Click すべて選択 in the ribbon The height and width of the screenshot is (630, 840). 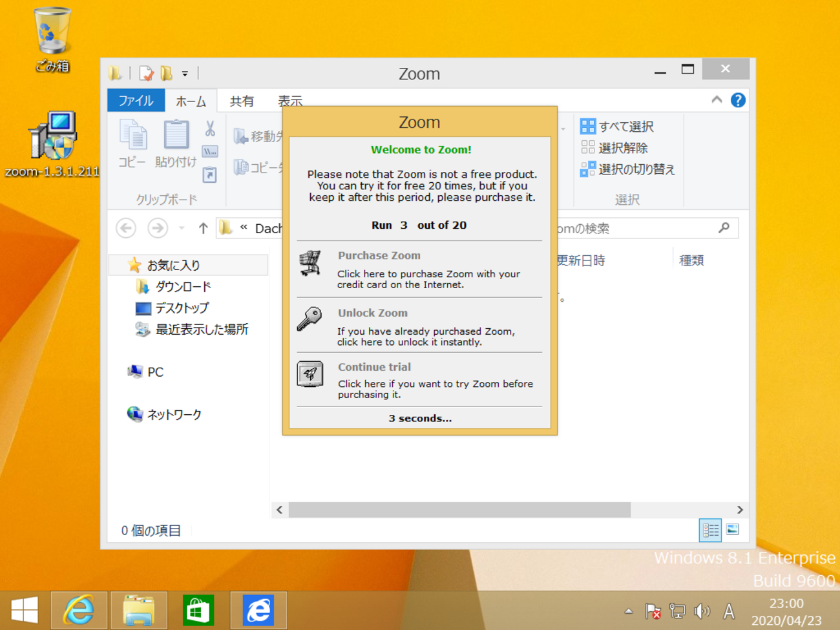click(x=618, y=126)
